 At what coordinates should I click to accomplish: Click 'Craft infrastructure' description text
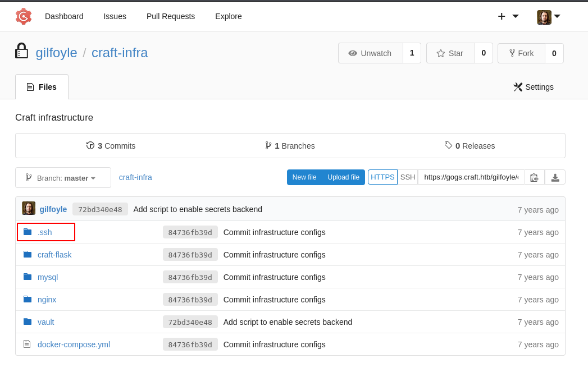click(x=54, y=118)
